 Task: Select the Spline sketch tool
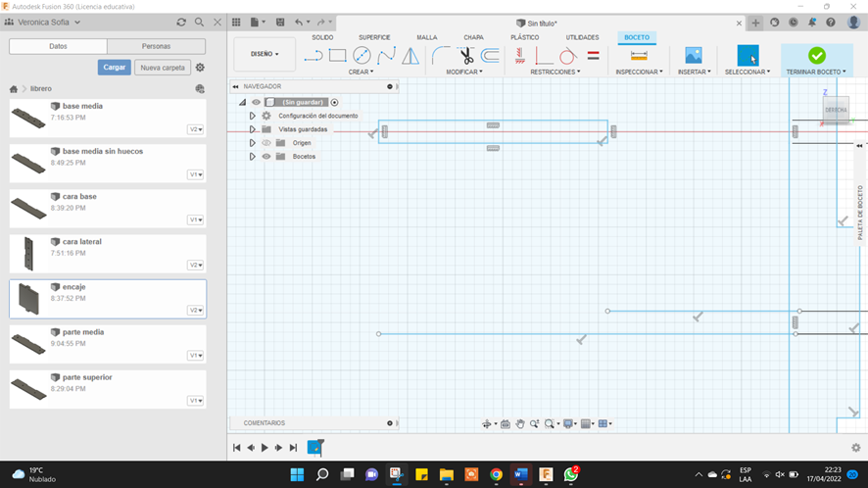tap(386, 56)
